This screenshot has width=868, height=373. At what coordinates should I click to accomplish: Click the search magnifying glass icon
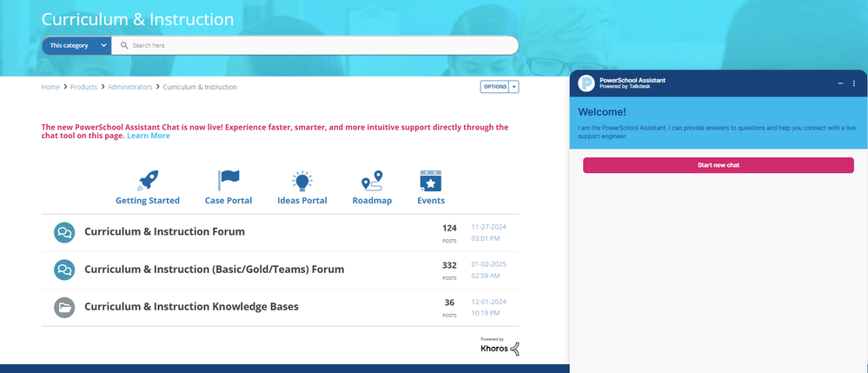coord(125,45)
